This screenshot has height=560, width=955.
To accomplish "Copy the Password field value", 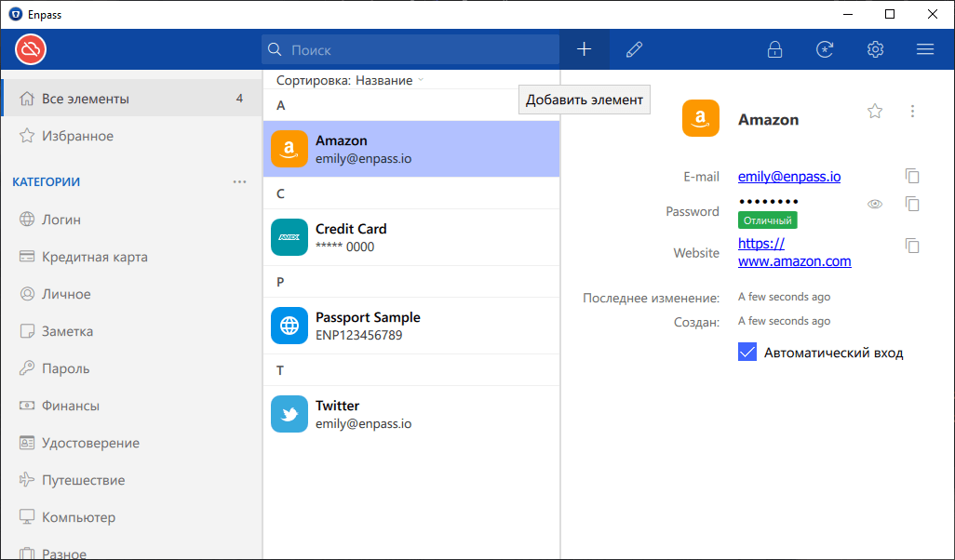I will coord(912,204).
